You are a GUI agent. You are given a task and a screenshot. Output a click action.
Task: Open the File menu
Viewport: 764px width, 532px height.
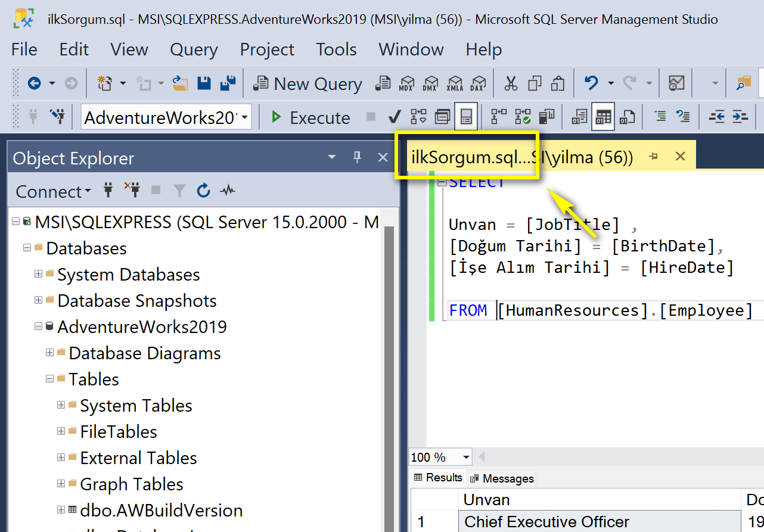pos(24,49)
